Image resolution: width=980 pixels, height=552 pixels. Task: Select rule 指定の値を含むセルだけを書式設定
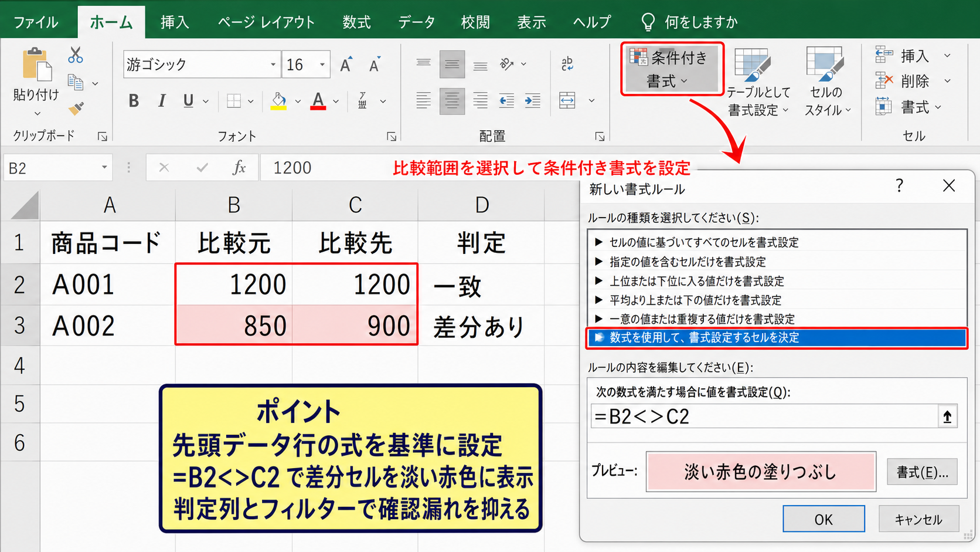(x=777, y=262)
